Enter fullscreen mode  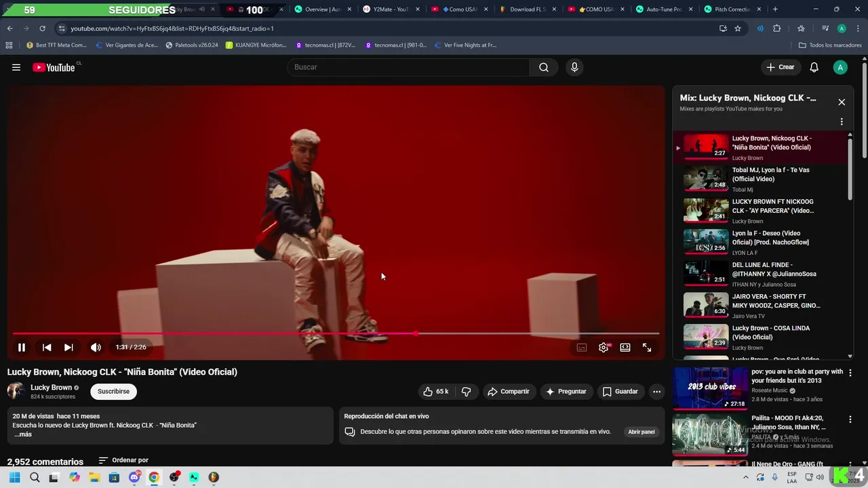point(647,347)
